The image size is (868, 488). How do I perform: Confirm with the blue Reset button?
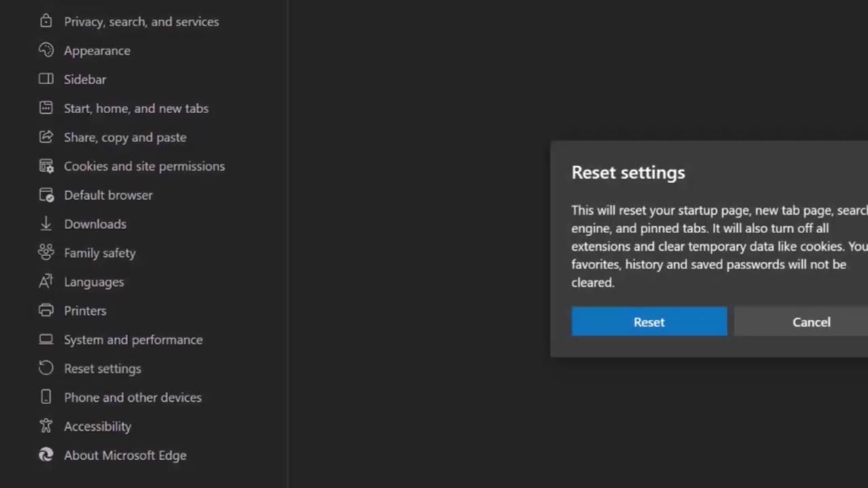pos(649,322)
